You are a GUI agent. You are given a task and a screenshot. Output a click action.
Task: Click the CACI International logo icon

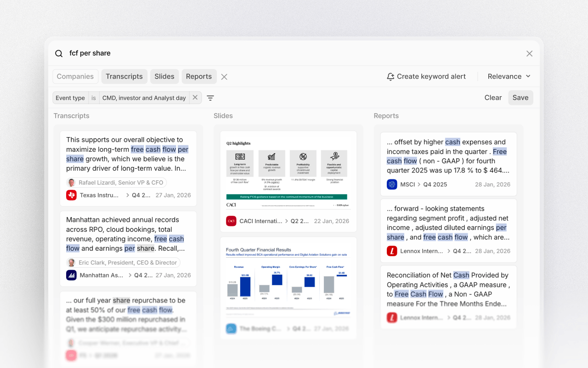coord(231,221)
